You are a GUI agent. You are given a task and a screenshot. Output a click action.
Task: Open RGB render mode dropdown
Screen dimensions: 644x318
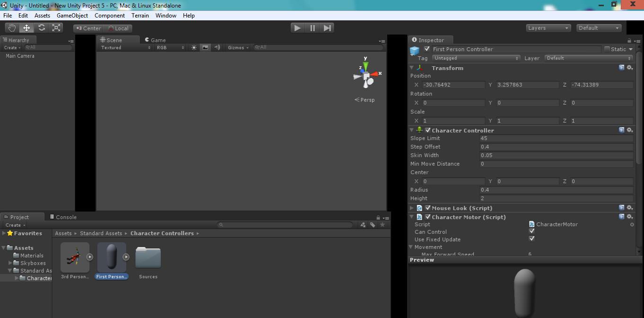(x=171, y=47)
